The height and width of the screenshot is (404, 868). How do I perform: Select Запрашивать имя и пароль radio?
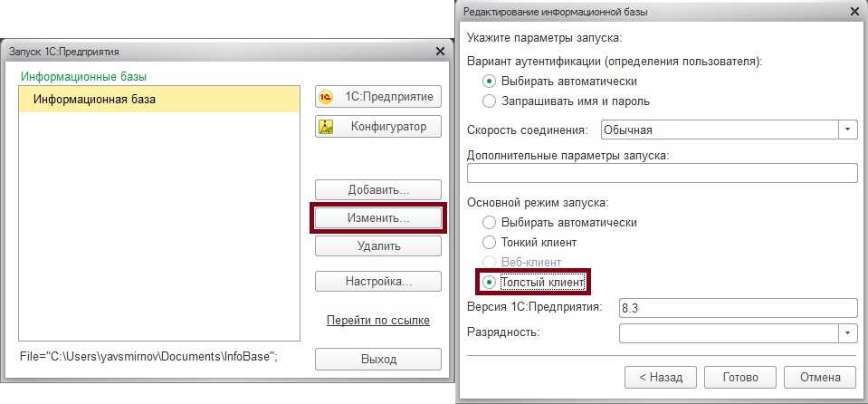pos(567,101)
